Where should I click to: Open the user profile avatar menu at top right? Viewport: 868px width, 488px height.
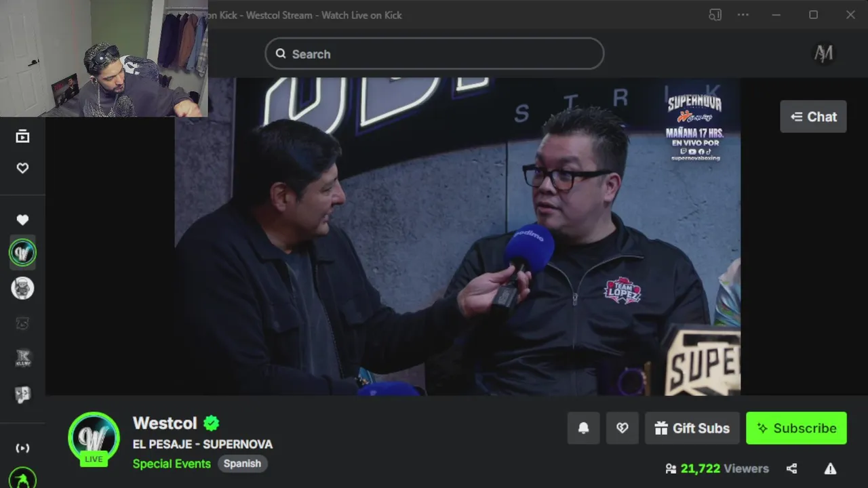point(823,54)
